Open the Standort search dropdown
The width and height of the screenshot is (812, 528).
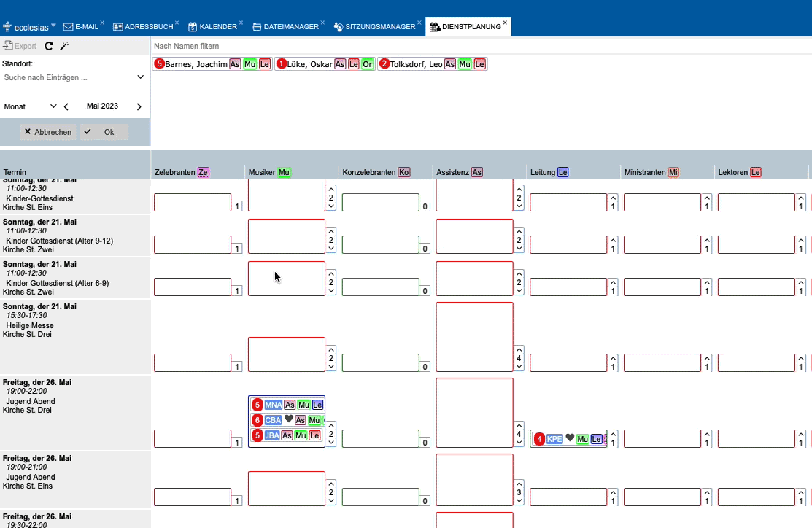pos(141,77)
